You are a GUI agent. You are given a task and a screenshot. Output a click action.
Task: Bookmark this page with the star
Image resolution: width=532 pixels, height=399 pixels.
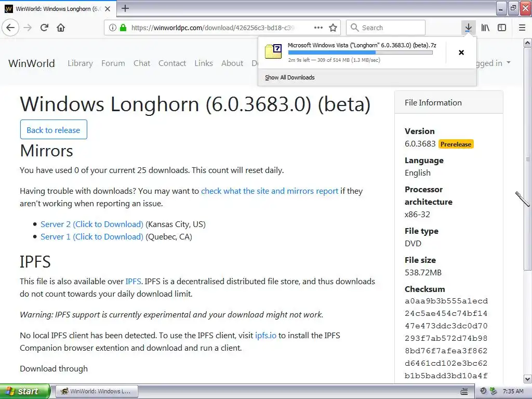pyautogui.click(x=333, y=28)
